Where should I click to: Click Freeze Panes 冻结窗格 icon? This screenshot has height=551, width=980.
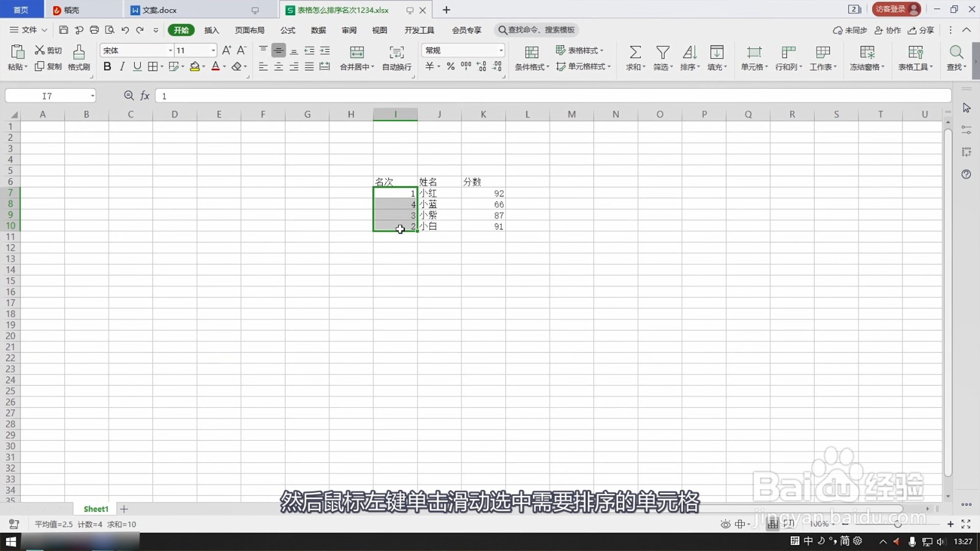[x=867, y=52]
